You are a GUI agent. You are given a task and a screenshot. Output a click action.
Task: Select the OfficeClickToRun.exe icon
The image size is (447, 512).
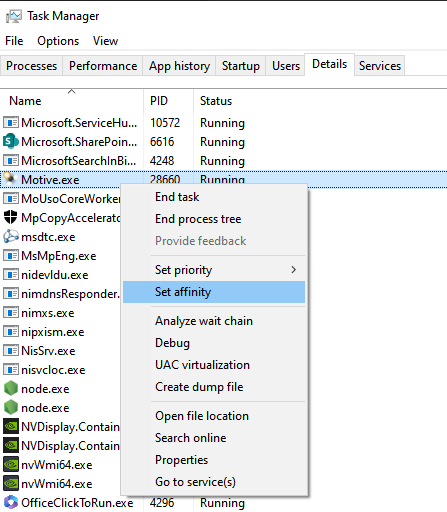coord(11,503)
